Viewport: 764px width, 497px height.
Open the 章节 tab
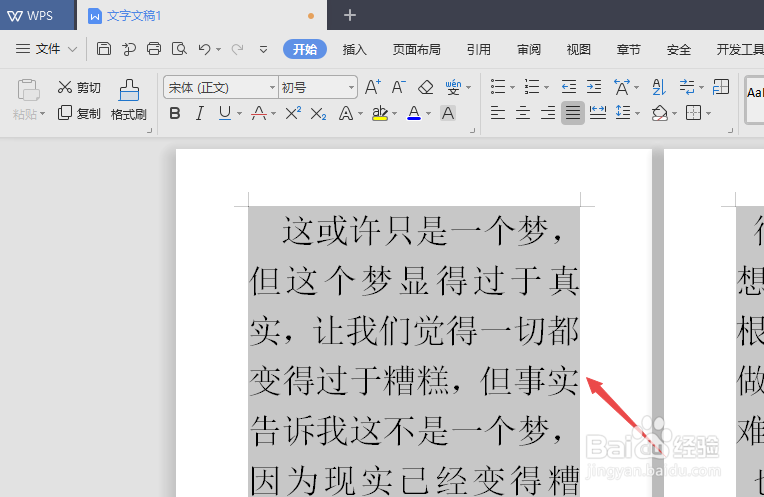628,49
